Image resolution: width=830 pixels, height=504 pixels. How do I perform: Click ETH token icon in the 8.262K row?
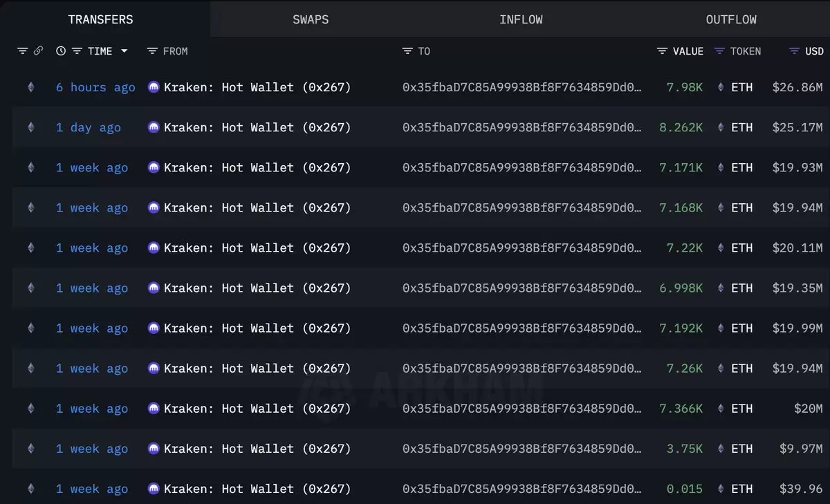721,127
